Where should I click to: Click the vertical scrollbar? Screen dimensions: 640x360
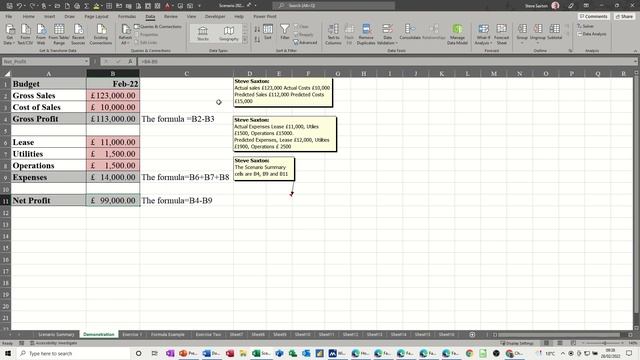(636, 196)
